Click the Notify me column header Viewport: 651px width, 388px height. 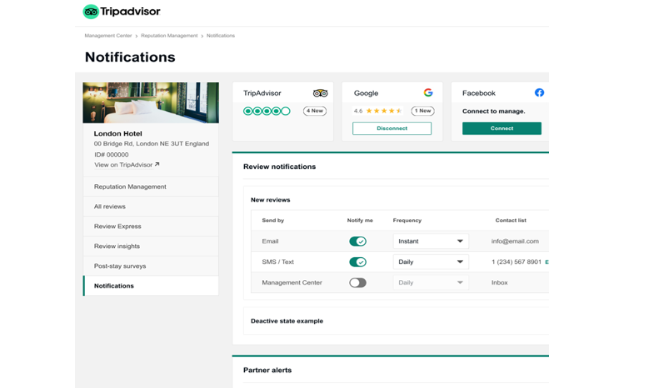point(360,220)
